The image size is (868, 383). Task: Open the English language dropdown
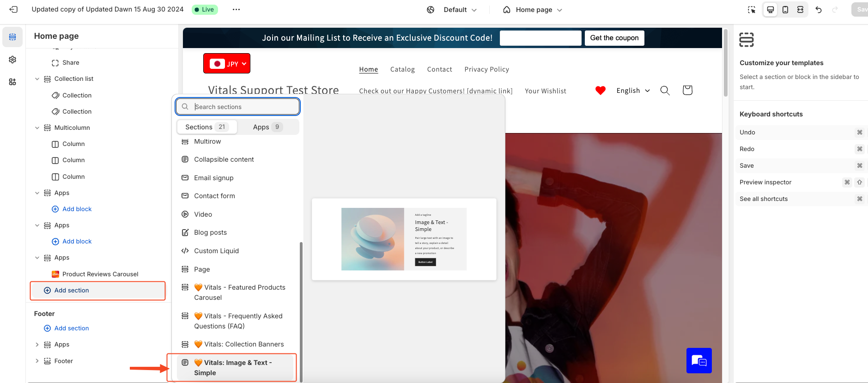pos(633,91)
